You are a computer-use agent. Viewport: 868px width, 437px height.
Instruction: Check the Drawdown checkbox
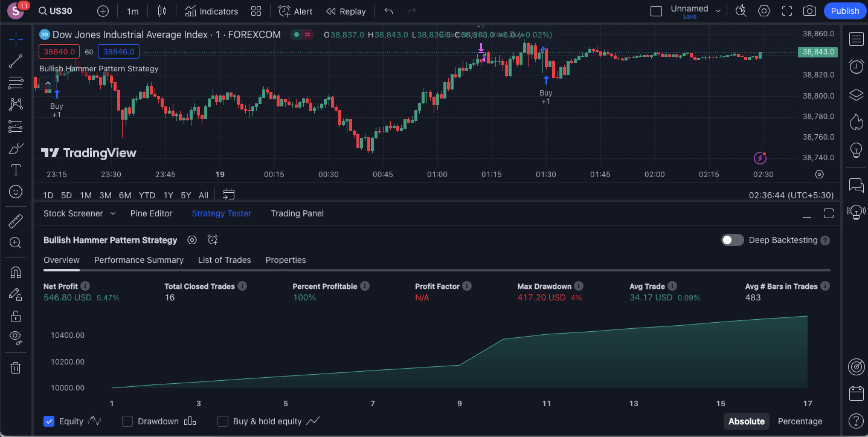click(x=127, y=421)
